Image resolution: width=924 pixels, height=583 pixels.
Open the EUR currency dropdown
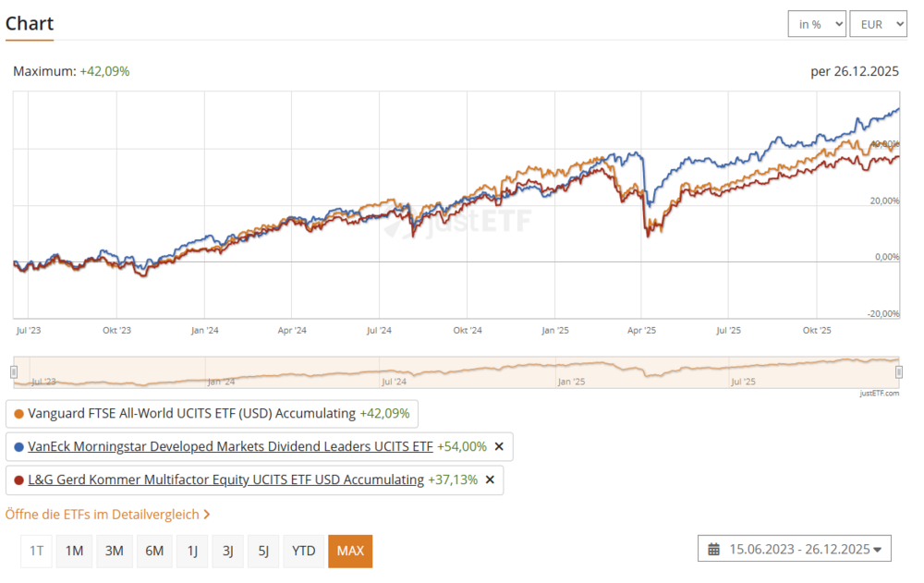[x=878, y=24]
